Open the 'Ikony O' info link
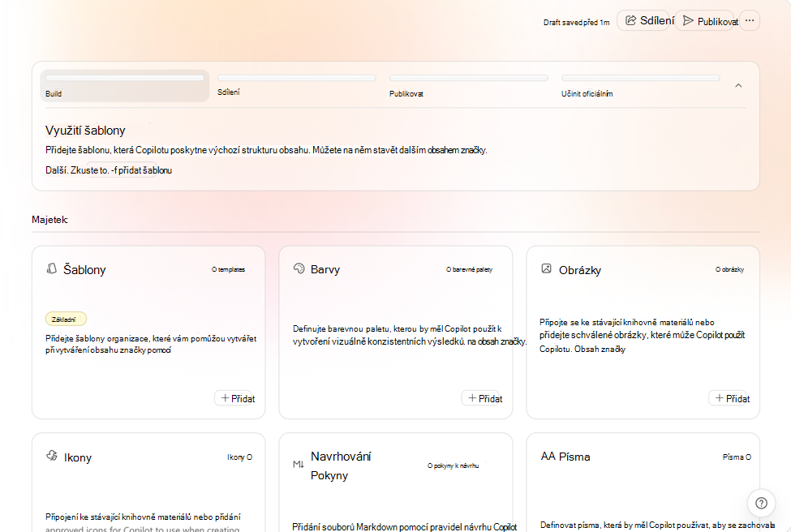The height and width of the screenshot is (532, 791). (239, 457)
